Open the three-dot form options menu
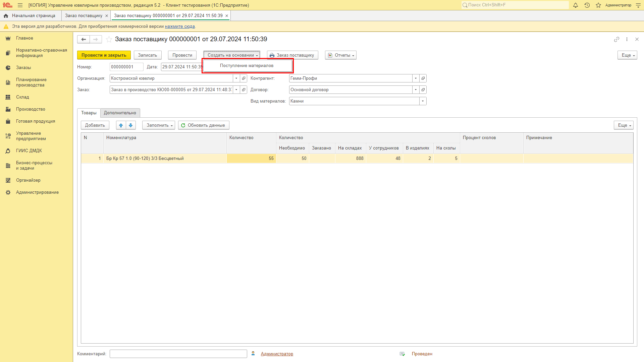Viewport: 644px width, 362px height. coord(627,39)
